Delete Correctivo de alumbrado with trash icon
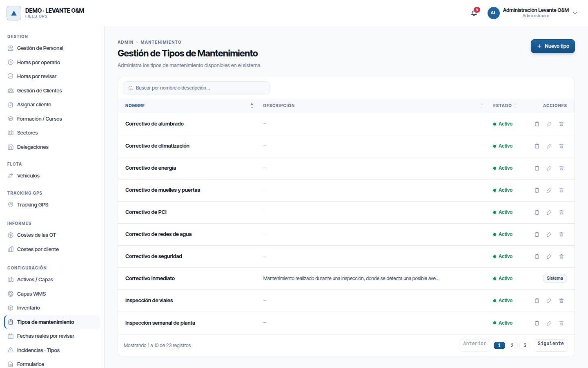 tap(561, 124)
